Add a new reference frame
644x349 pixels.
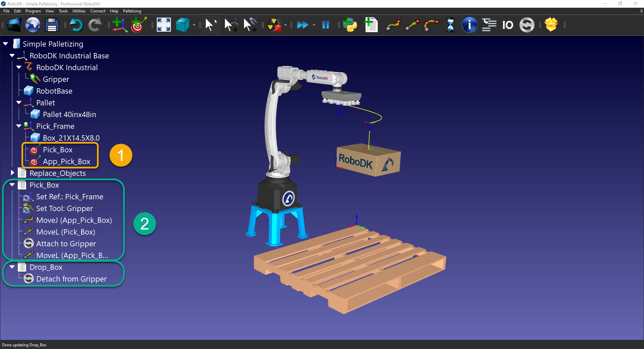(120, 25)
